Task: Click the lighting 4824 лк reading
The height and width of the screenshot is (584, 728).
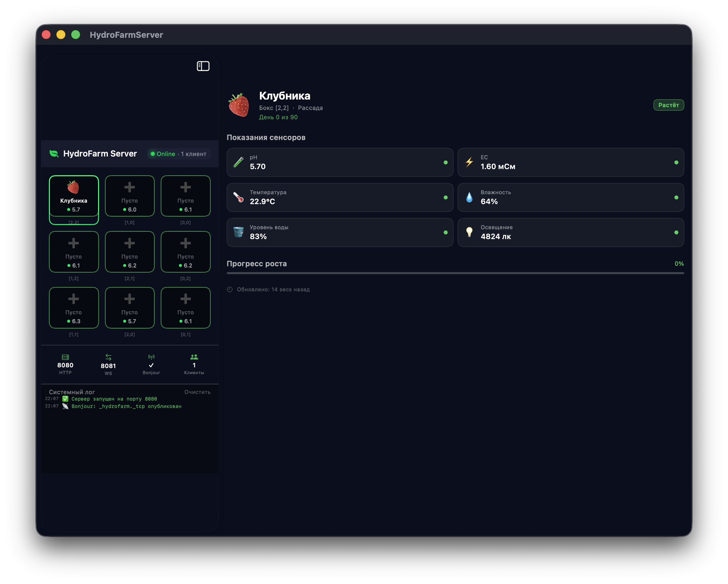Action: 496,237
